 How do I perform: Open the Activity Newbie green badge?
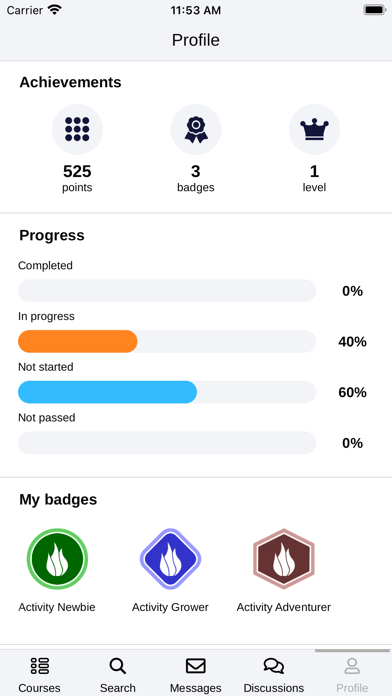click(x=57, y=559)
